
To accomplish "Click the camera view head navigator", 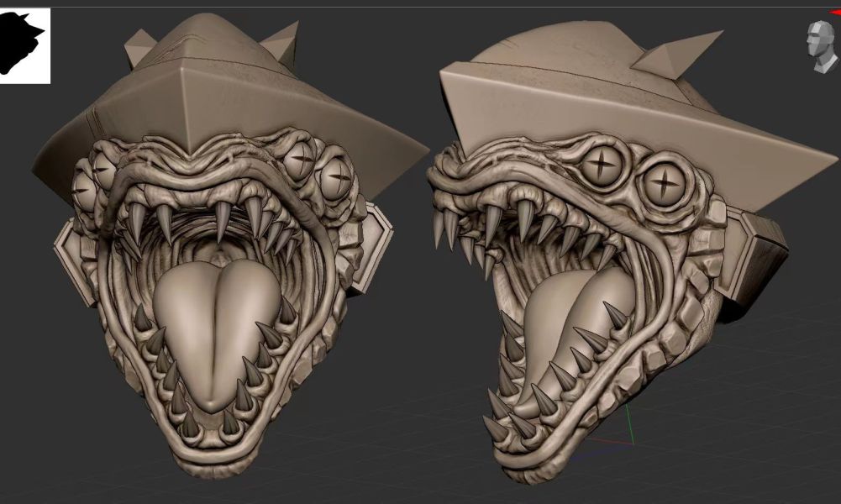I will coord(820,45).
